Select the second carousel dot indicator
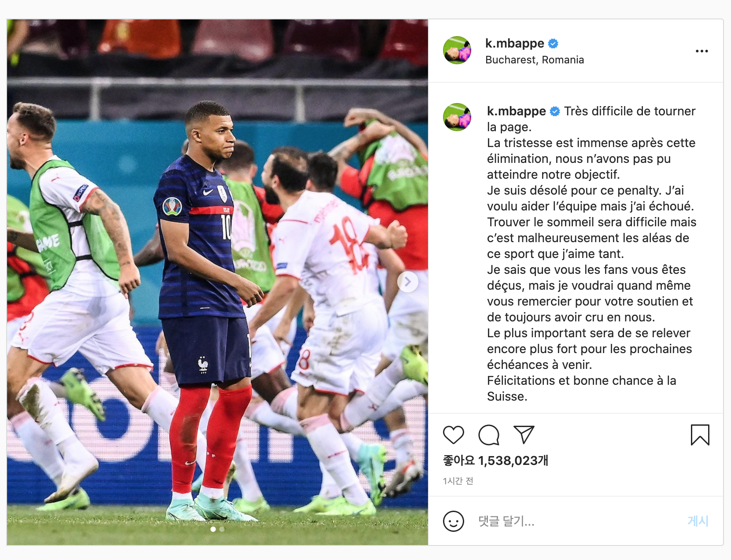The height and width of the screenshot is (560, 731). coord(222,529)
